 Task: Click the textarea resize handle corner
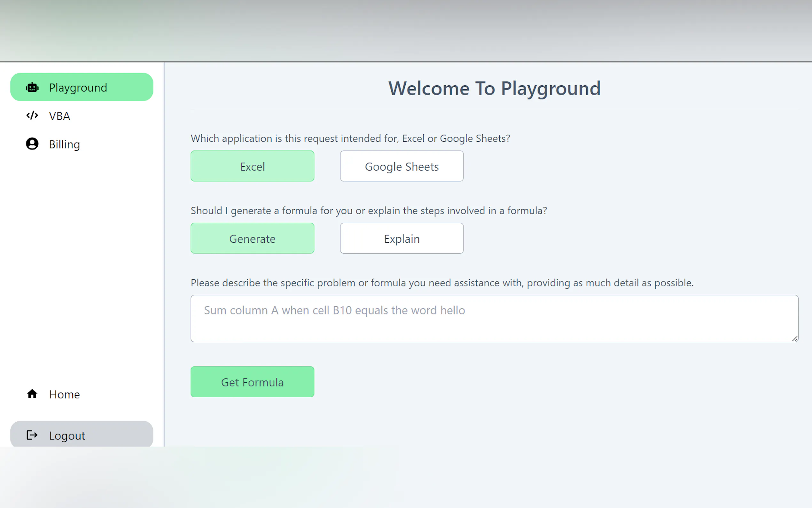tap(794, 339)
